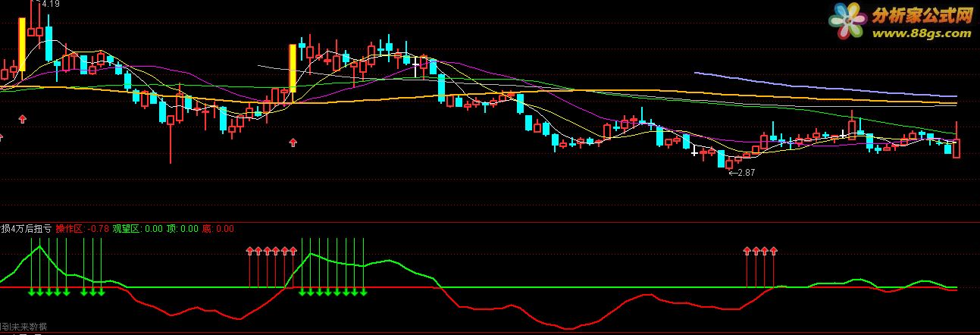Select the yellow highlighted candle beside 4.19

coord(22,45)
